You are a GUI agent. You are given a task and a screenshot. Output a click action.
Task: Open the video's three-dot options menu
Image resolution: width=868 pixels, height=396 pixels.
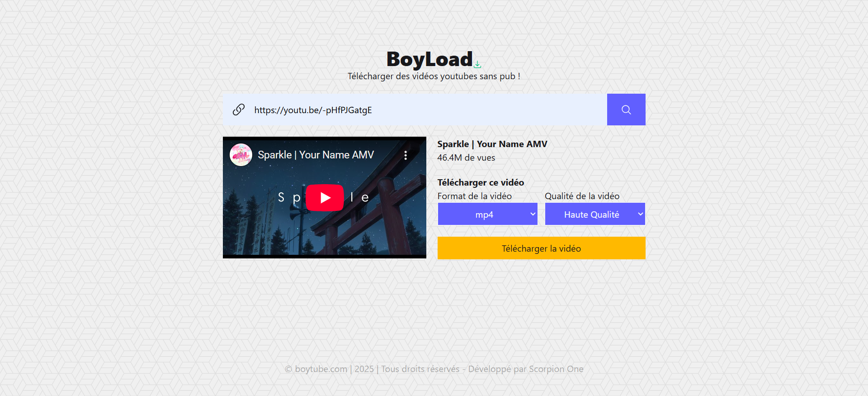[x=406, y=155]
